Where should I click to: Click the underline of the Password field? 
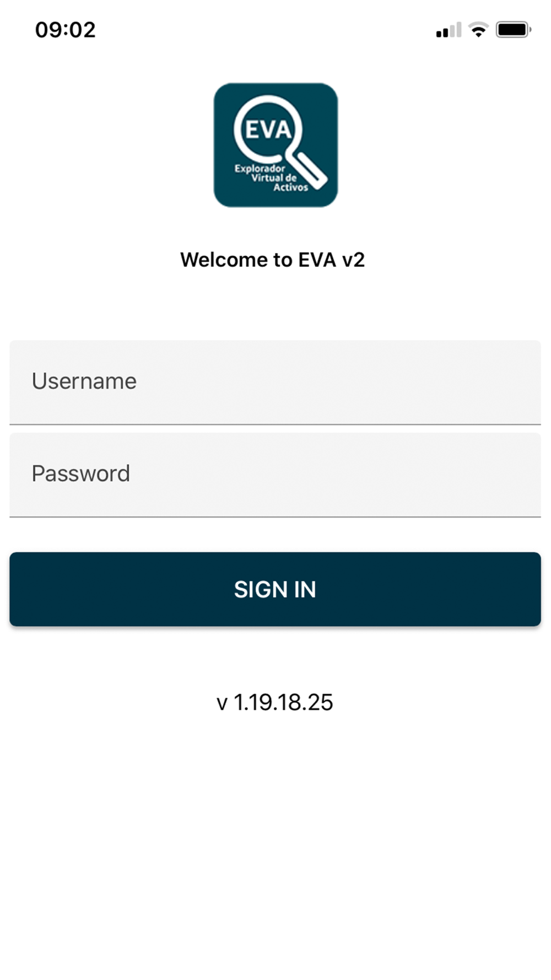[x=275, y=517]
